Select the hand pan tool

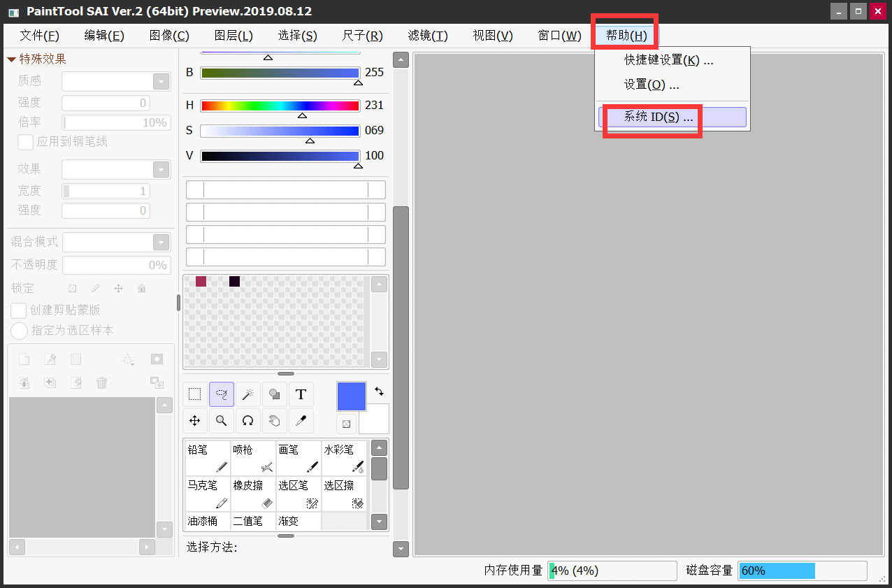click(275, 421)
